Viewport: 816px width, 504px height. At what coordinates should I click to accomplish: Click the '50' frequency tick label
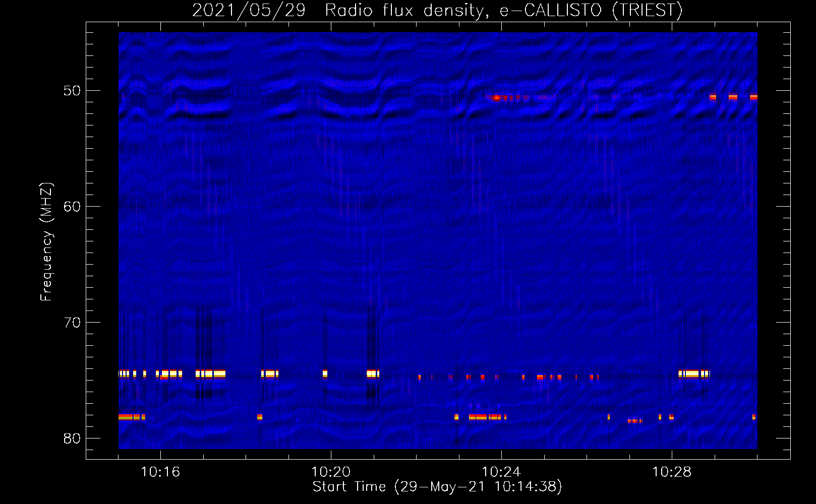pos(72,91)
